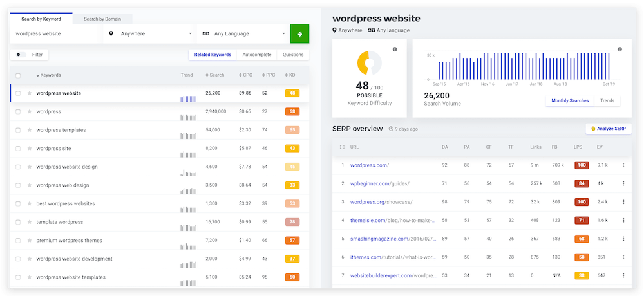
Task: Open three-dot menu for wordpress.com result
Action: (x=623, y=165)
